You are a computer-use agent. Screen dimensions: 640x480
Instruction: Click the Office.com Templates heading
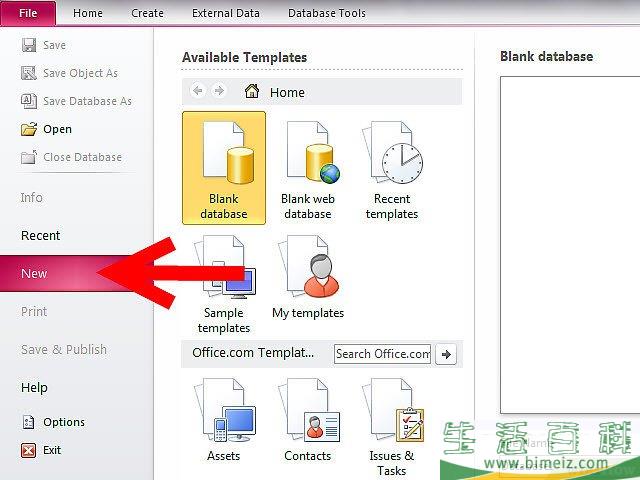[x=253, y=353]
